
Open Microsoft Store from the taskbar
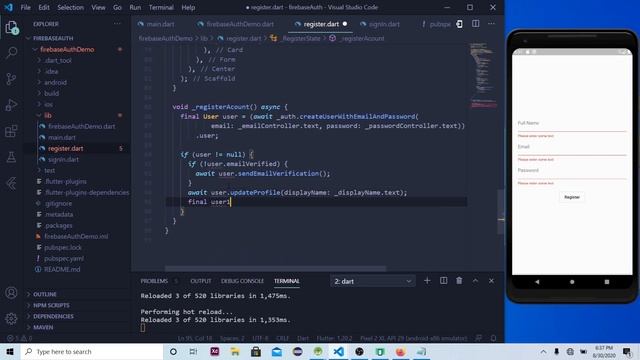(256, 351)
